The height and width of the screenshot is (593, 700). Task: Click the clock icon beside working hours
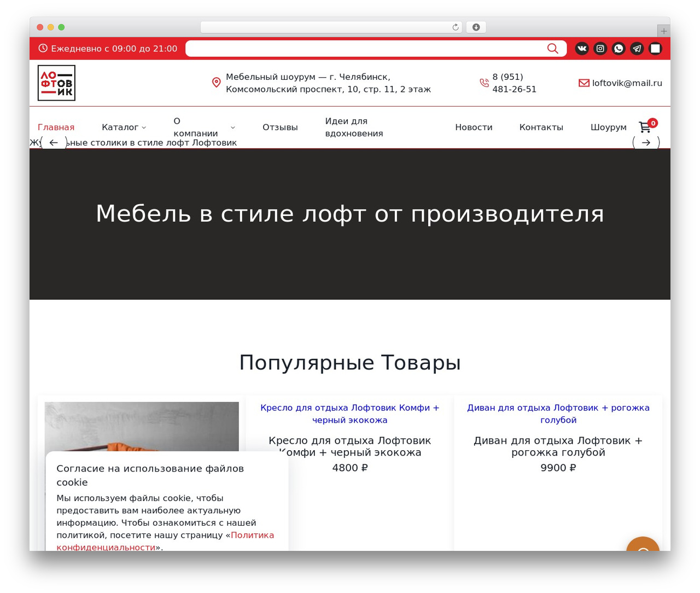point(43,48)
